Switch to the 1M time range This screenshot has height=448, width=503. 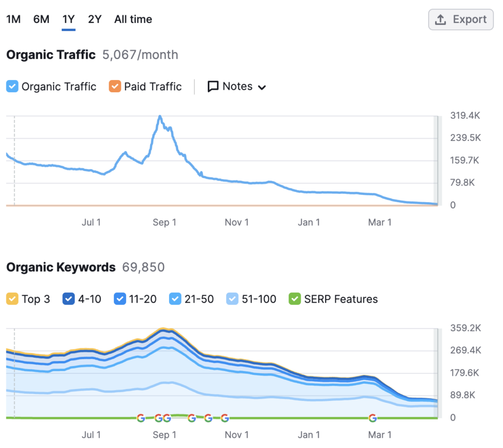tap(13, 20)
